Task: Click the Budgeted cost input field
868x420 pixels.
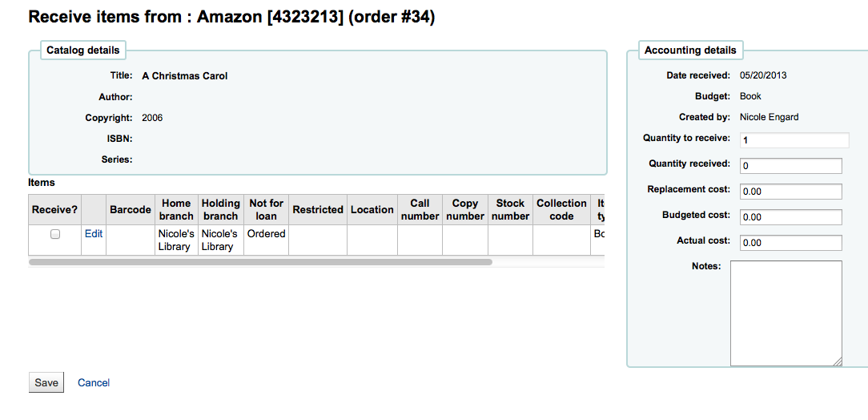Action: [x=790, y=217]
